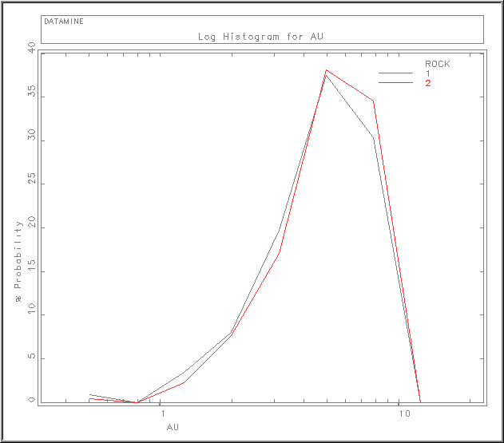The height and width of the screenshot is (443, 504).
Task: Select the x-axis tick label '1'
Action: tap(162, 413)
